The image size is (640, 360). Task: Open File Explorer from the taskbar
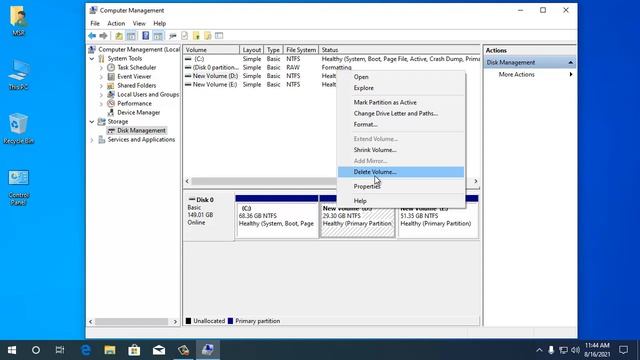pos(109,350)
